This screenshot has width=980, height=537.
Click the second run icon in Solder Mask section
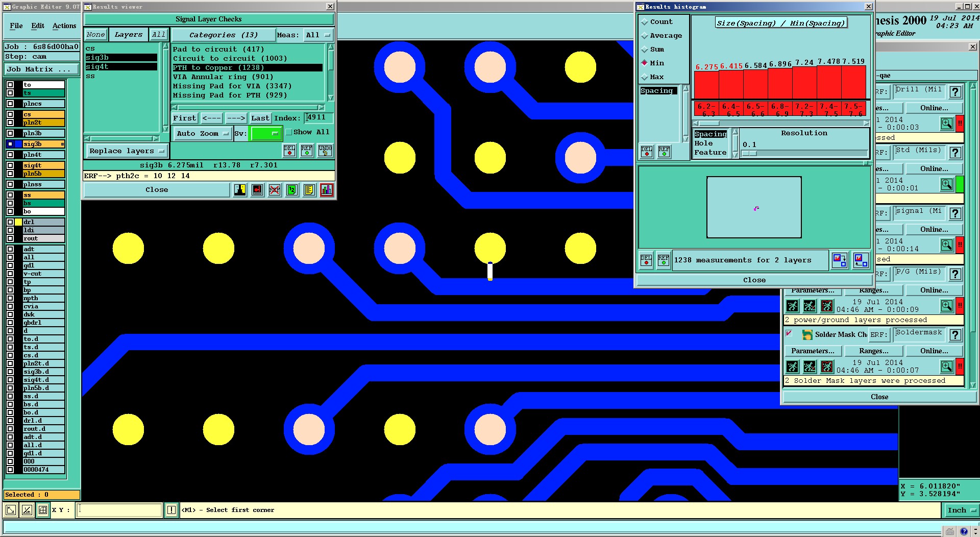click(x=810, y=367)
